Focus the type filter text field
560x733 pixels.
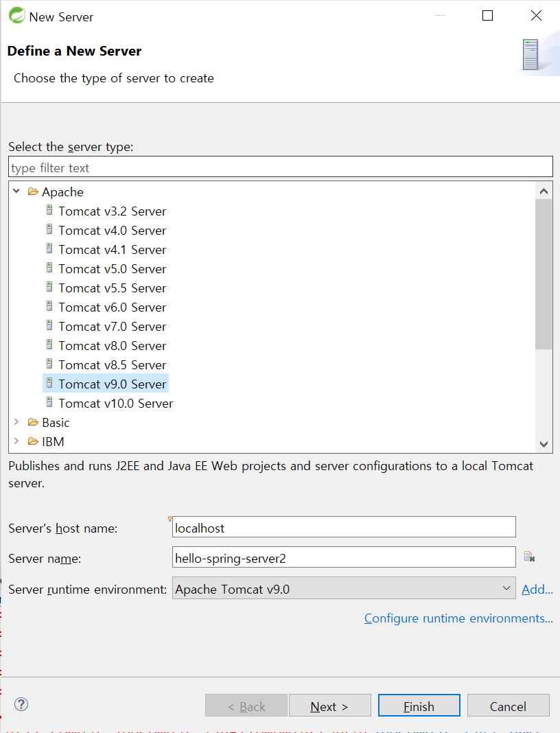(x=281, y=167)
